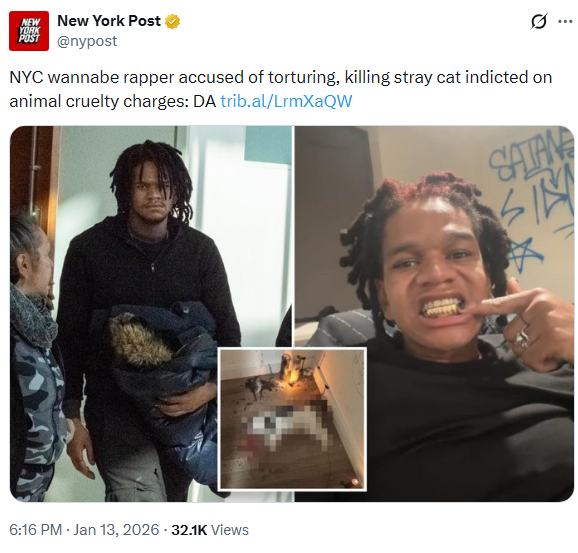578x553 pixels.
Task: Click the fur-trimmed hood of carried jacket
Action: (139, 341)
